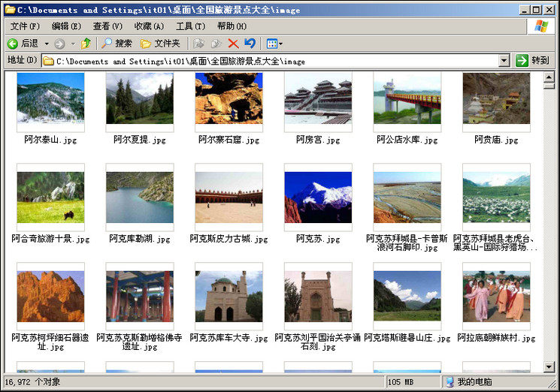560x392 pixels.
Task: Select the 刘平国治关亭诵石刻 thumbnail
Action: click(318, 297)
